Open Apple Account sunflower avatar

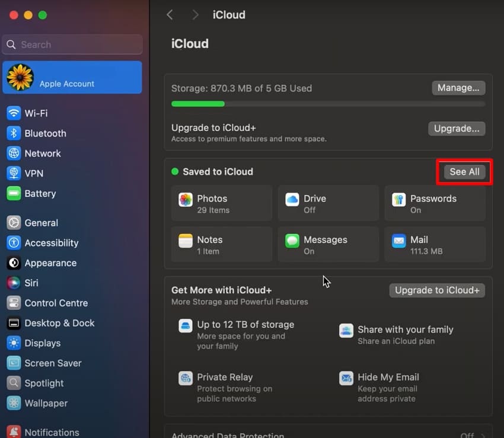click(x=20, y=77)
